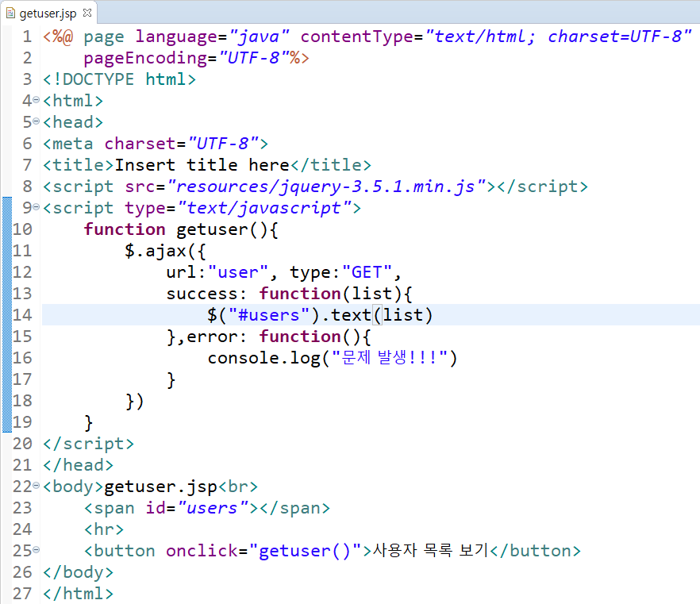The width and height of the screenshot is (700, 604).
Task: Click the onclick="getuser()" attribute
Action: coord(263,551)
